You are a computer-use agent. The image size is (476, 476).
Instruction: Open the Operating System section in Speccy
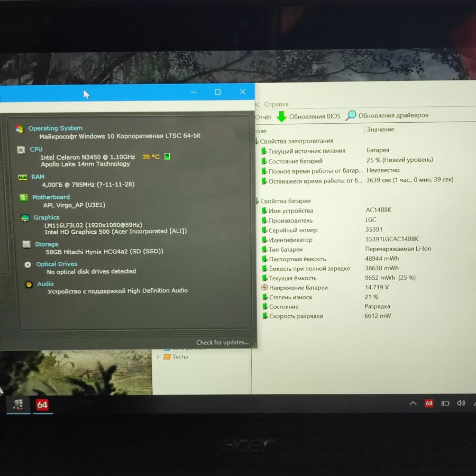(x=55, y=128)
